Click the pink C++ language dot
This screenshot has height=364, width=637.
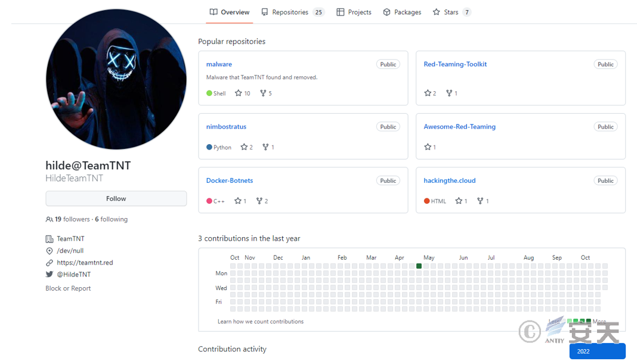point(209,201)
